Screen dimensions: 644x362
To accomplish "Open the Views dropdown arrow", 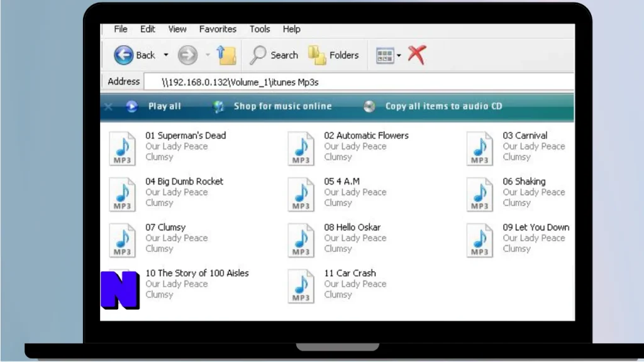I will (399, 55).
